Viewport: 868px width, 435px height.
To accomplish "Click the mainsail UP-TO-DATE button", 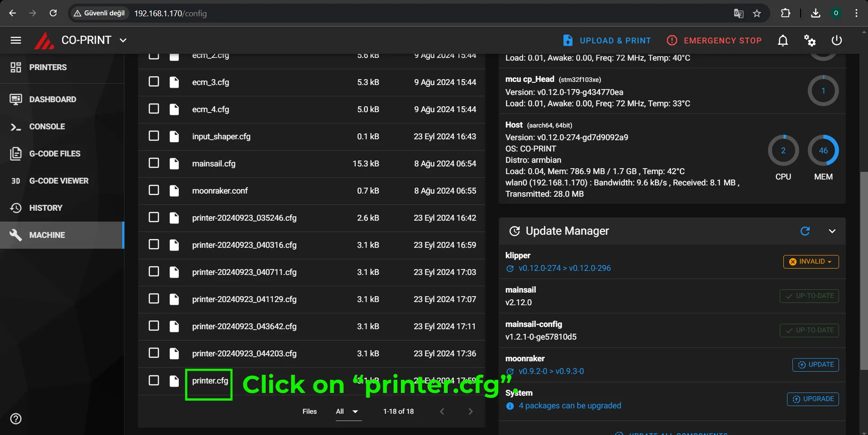I will (809, 296).
